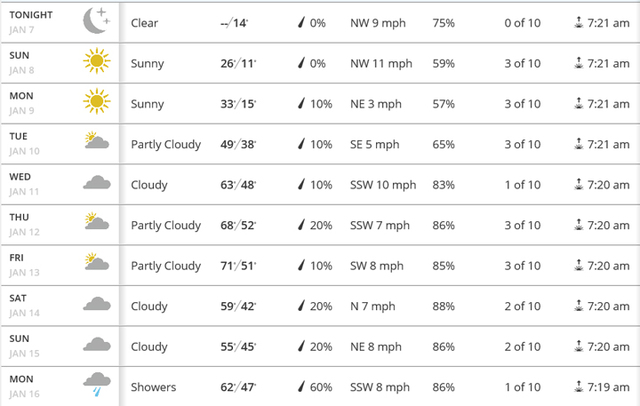Click the sun icon for Monday Jan 9

point(97,101)
